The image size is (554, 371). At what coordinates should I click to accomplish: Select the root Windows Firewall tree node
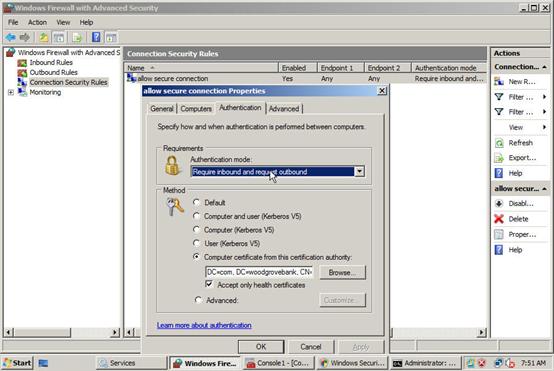tap(69, 53)
